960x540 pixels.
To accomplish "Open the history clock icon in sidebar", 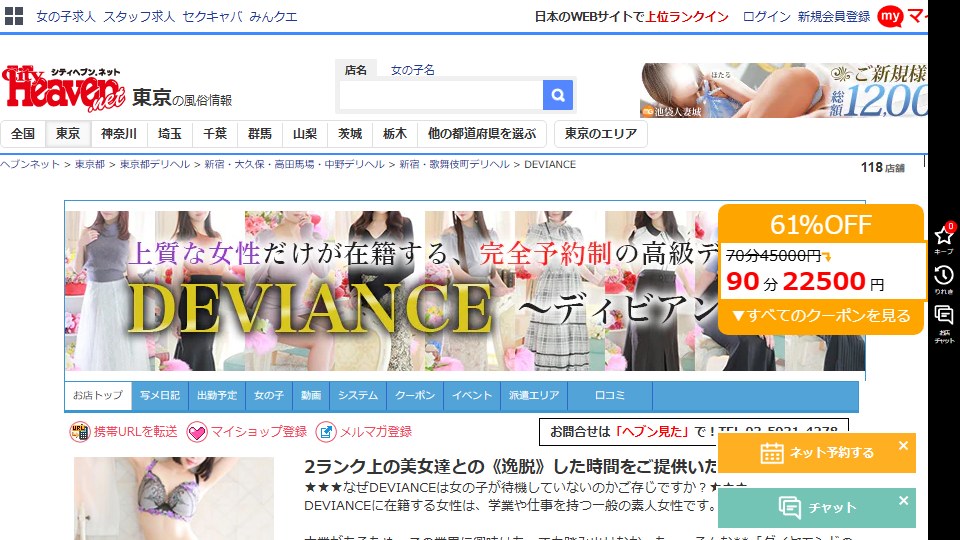I will click(943, 276).
